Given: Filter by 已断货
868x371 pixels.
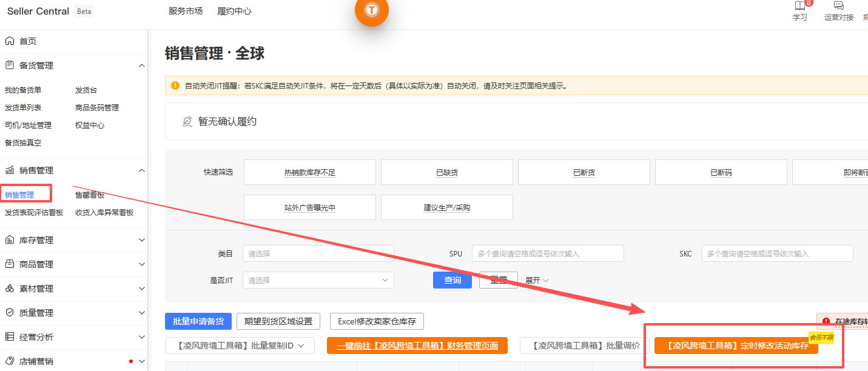Looking at the screenshot, I should [584, 172].
